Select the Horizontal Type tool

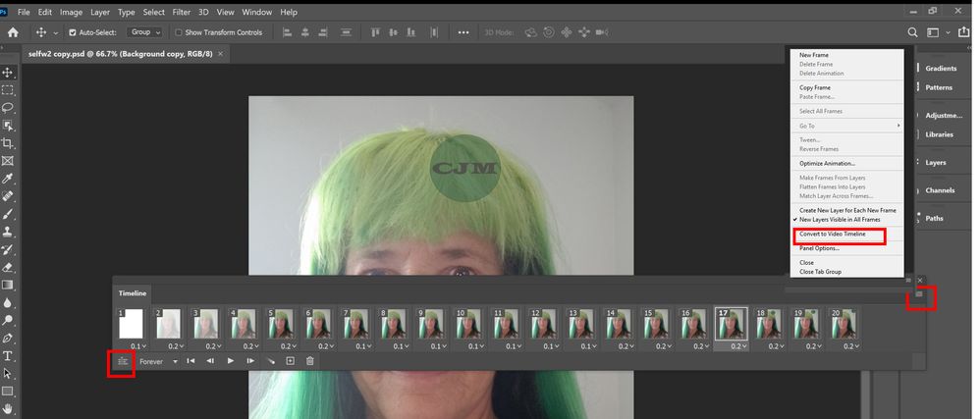[x=8, y=356]
